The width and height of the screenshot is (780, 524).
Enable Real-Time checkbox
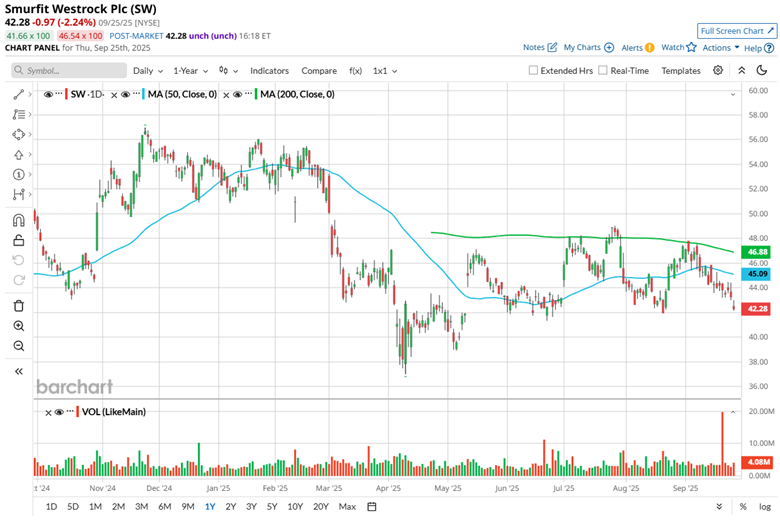(603, 71)
